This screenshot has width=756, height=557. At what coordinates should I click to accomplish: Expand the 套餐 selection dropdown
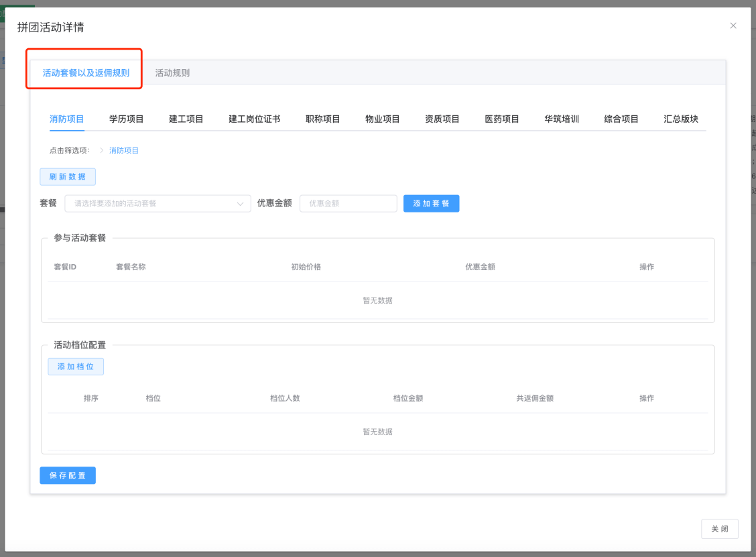[x=157, y=204]
